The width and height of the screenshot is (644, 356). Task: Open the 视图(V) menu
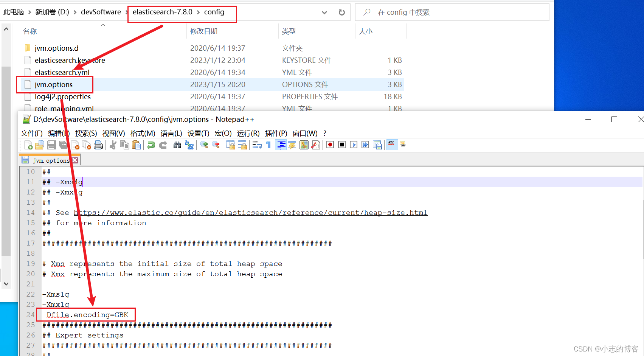[113, 133]
